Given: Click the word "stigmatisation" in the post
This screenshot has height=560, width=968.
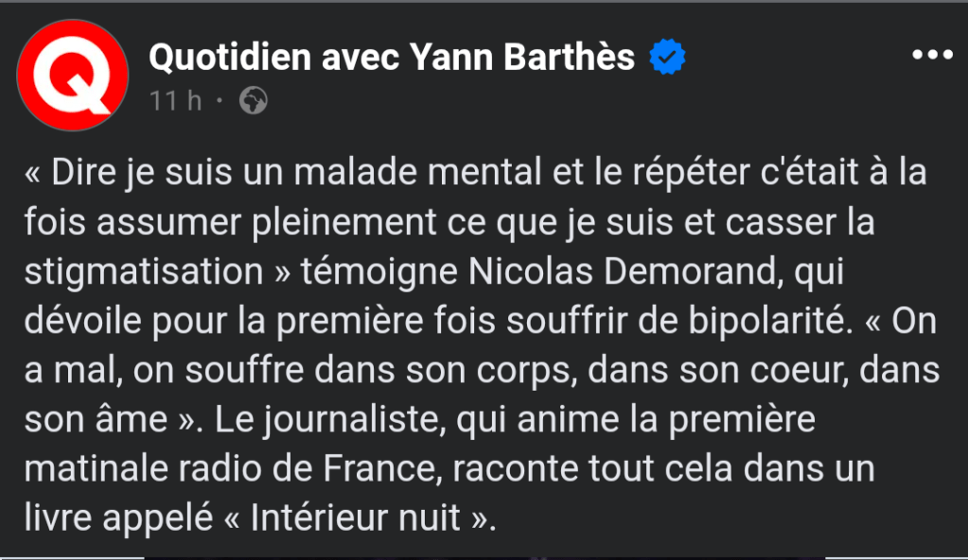Looking at the screenshot, I should 141,272.
